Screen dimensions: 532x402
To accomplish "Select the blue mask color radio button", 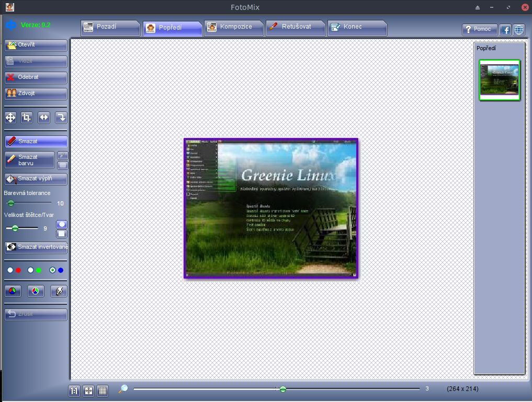I will (x=52, y=270).
